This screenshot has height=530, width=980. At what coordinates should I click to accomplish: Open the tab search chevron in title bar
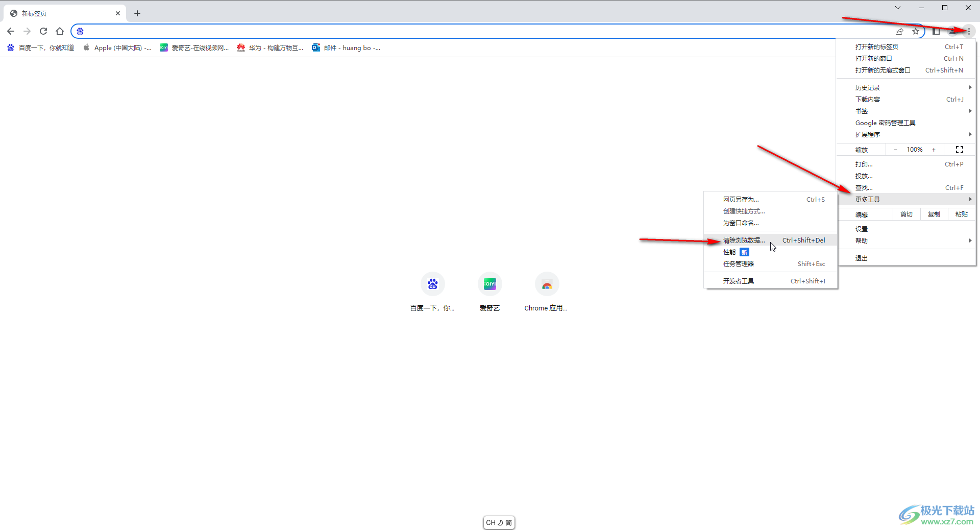(898, 8)
